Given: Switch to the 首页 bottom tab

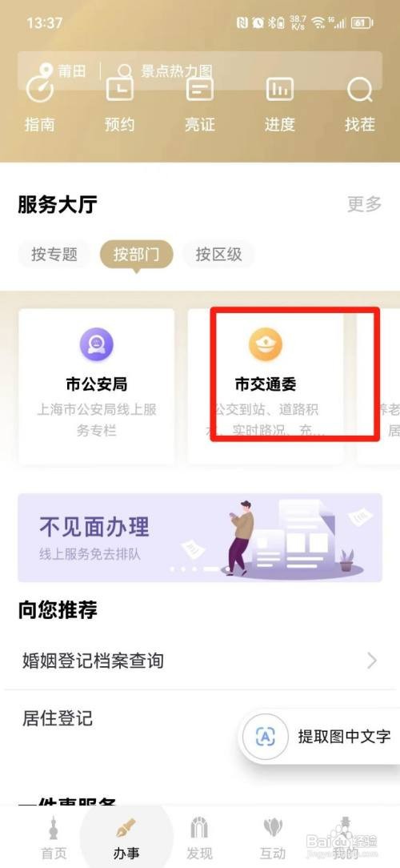Looking at the screenshot, I should [53, 838].
